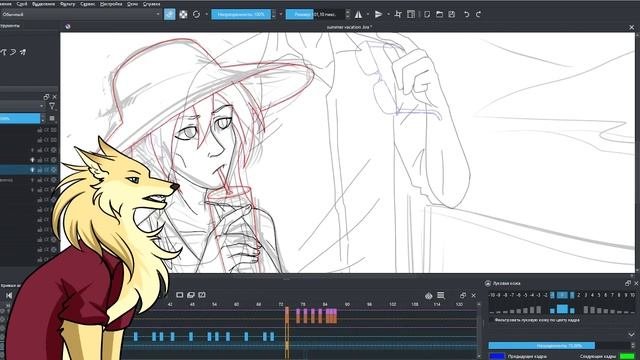Float the layers docker panel
The image size is (640, 360).
(46, 97)
